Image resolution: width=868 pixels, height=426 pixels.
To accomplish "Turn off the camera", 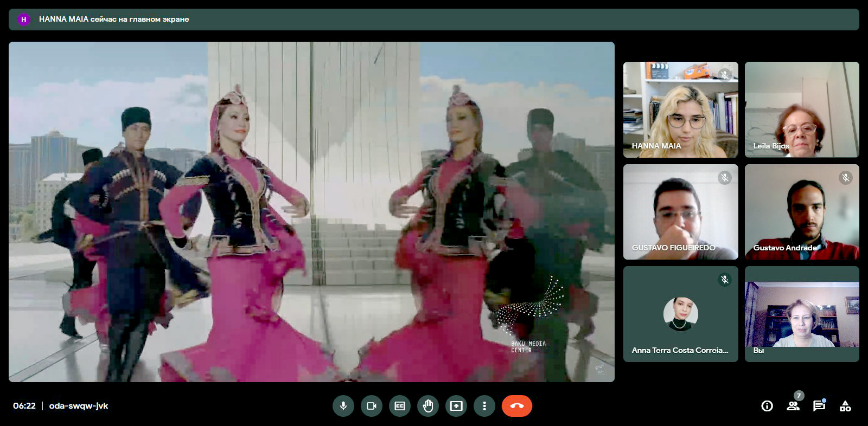I will click(x=372, y=406).
